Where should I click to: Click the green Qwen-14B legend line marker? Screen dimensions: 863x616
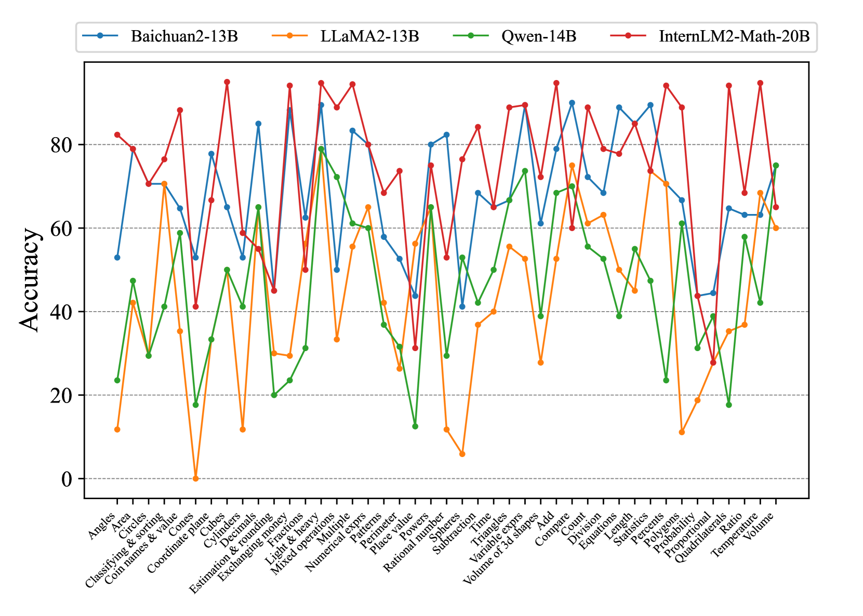coord(471,36)
